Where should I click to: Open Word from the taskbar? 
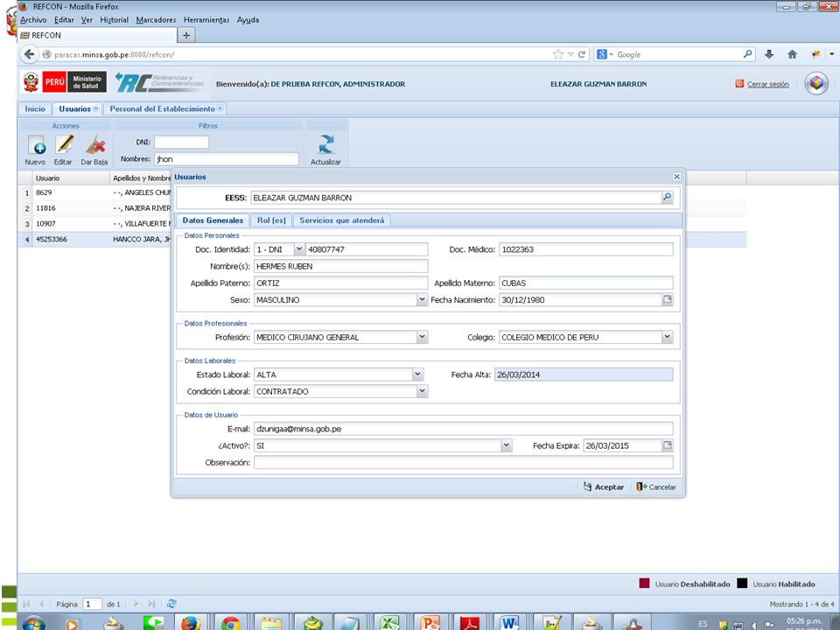[509, 623]
